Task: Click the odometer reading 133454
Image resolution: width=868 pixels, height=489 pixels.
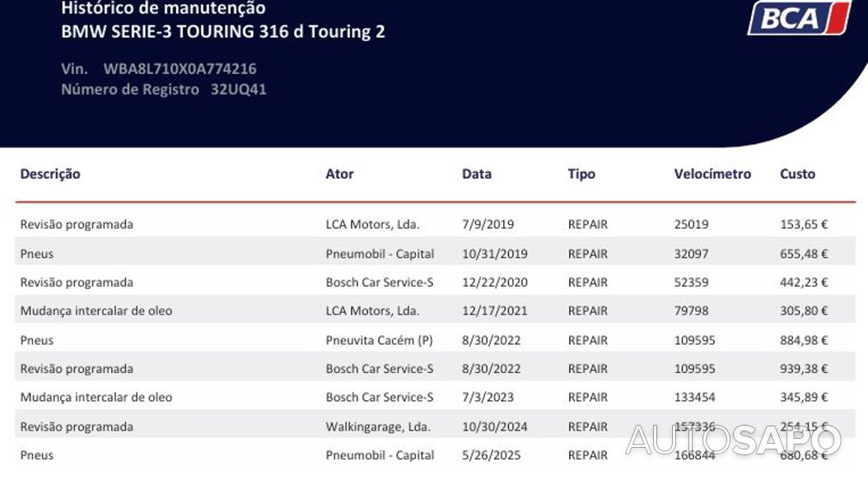Action: (x=694, y=398)
